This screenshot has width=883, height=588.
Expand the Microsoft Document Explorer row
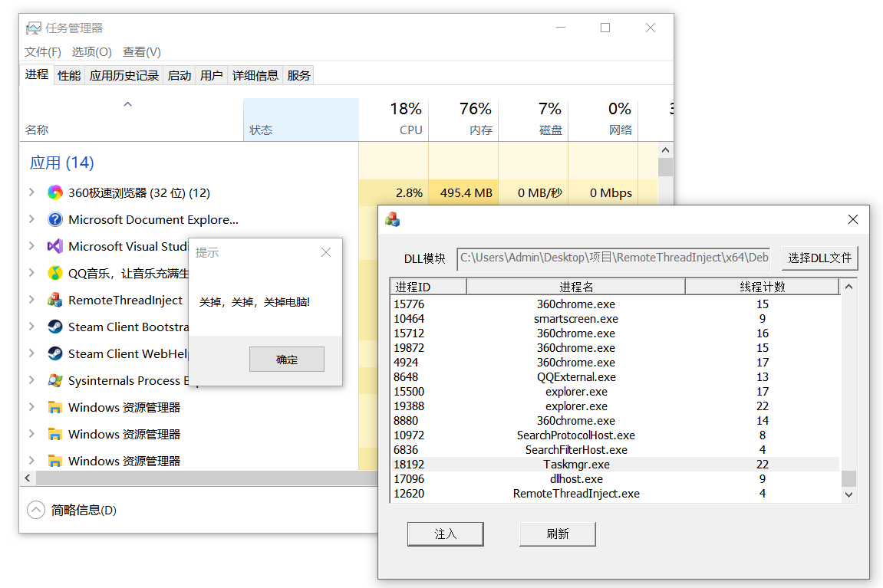pyautogui.click(x=31, y=219)
